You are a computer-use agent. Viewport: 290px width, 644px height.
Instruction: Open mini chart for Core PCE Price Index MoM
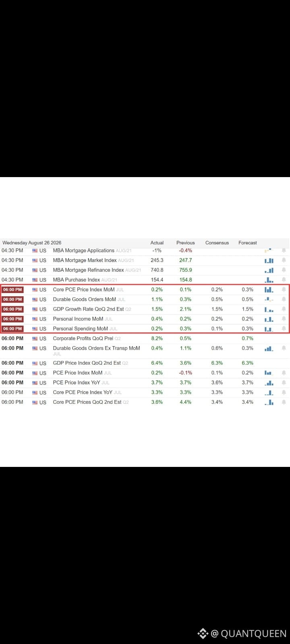coord(269,289)
